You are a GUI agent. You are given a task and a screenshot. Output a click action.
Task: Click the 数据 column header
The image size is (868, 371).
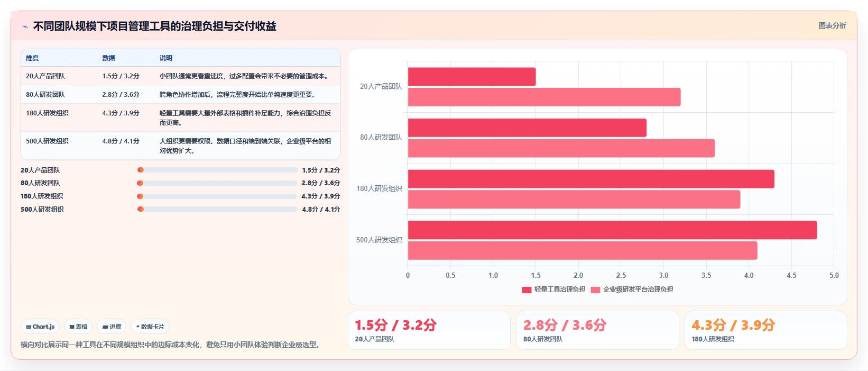109,58
